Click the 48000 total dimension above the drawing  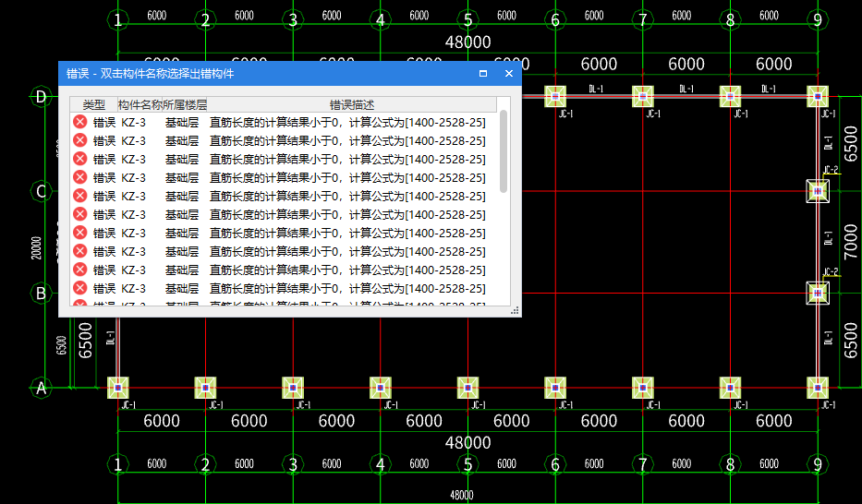[x=467, y=42]
